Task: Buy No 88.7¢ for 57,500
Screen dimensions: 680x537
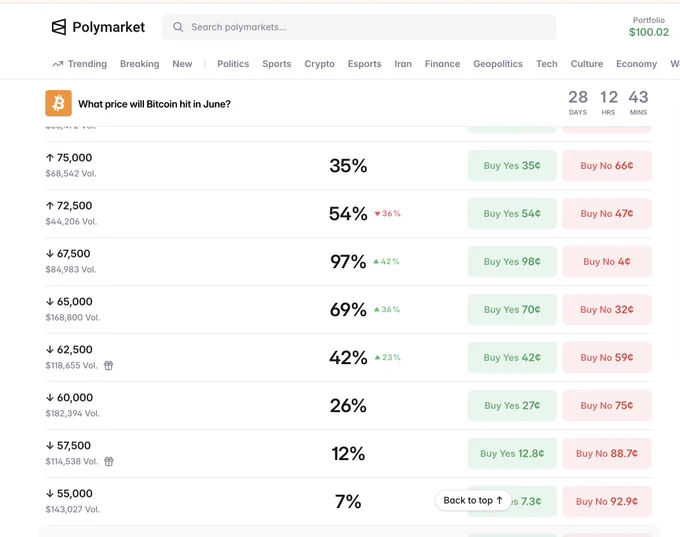Action: (607, 454)
